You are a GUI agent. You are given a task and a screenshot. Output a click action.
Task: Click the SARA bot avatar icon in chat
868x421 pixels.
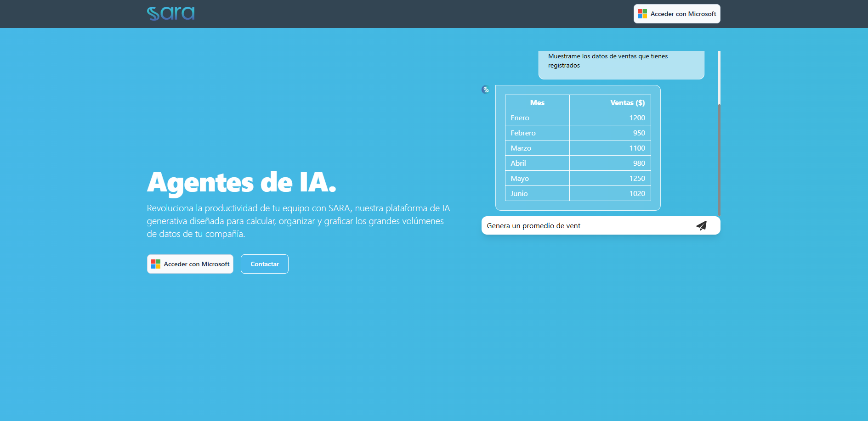(485, 90)
